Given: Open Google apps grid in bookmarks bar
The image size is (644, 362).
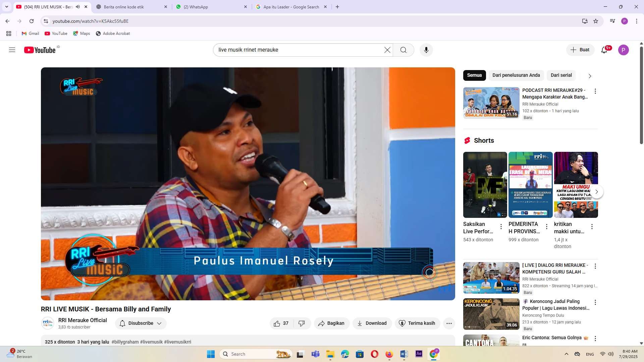Looking at the screenshot, I should point(9,34).
